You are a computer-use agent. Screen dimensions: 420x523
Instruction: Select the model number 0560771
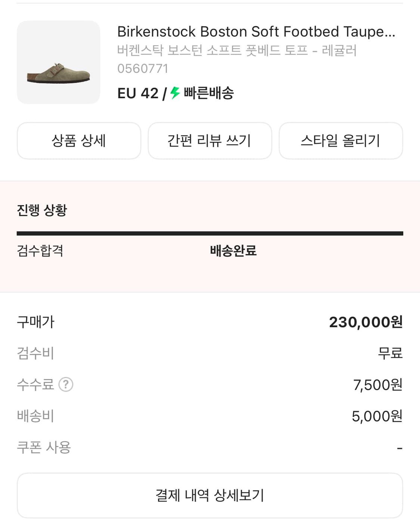(x=143, y=69)
